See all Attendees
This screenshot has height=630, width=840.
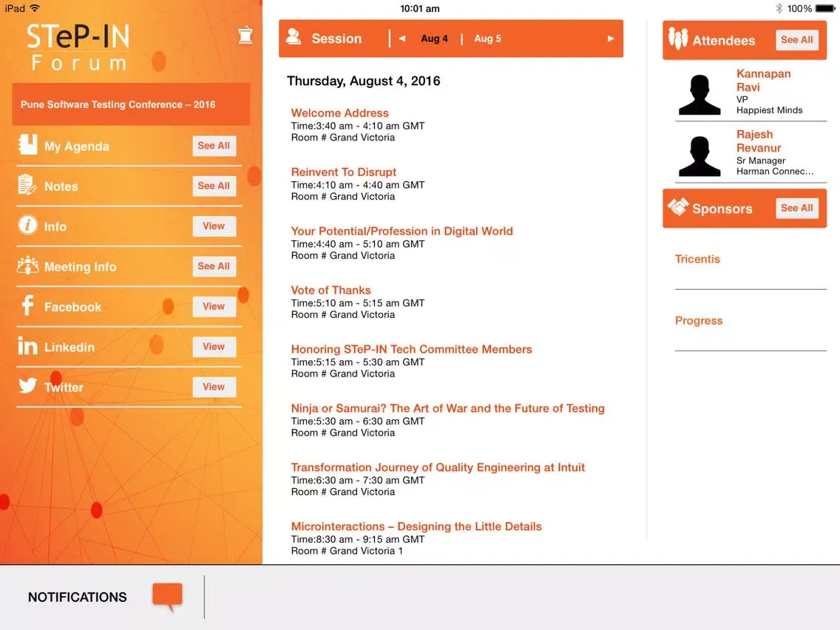coord(796,40)
